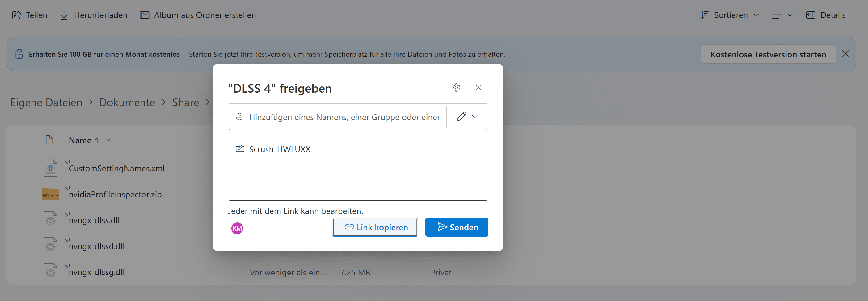868x301 pixels.
Task: Click the Vor weniger als ein... date cell
Action: pyautogui.click(x=288, y=272)
